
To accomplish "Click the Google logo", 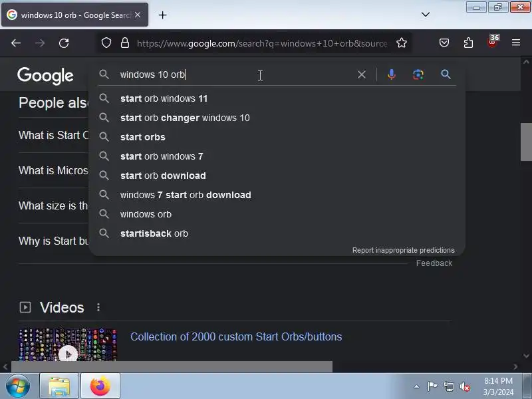I will tap(45, 75).
